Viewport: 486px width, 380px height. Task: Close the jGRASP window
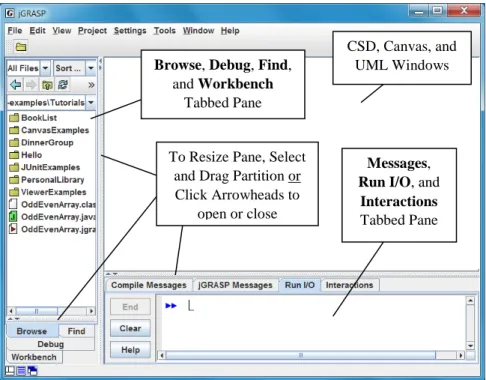point(464,11)
